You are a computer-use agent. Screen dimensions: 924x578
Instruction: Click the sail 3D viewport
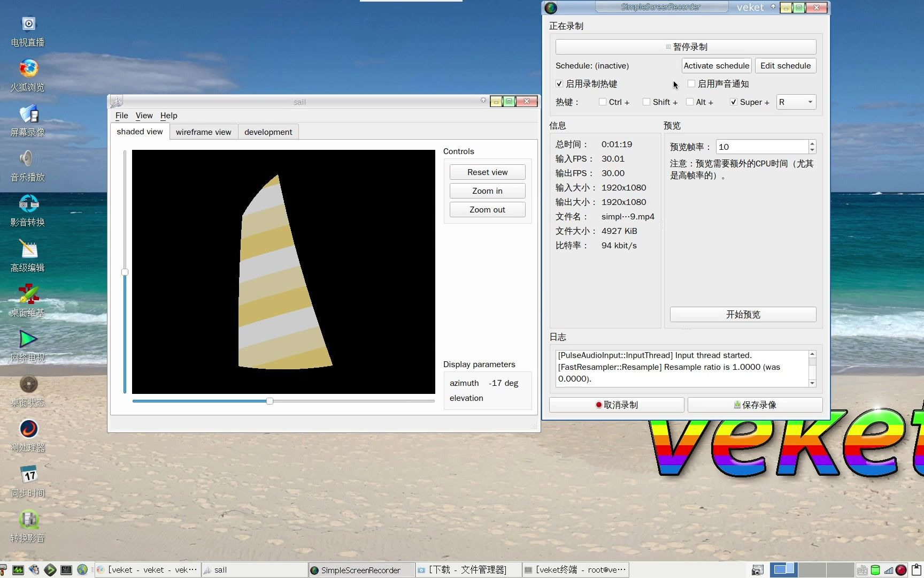coord(283,272)
